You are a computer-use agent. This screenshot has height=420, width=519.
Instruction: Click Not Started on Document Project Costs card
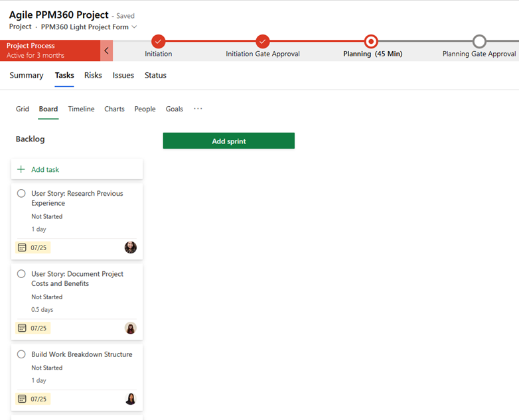click(46, 297)
